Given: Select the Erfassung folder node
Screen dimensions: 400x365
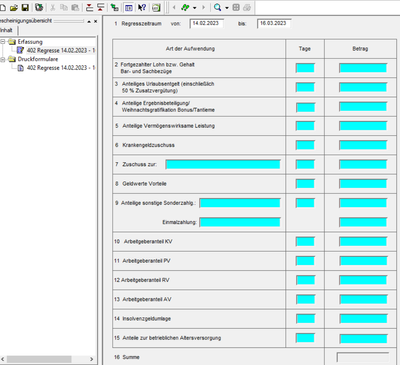Looking at the screenshot, I should 30,42.
